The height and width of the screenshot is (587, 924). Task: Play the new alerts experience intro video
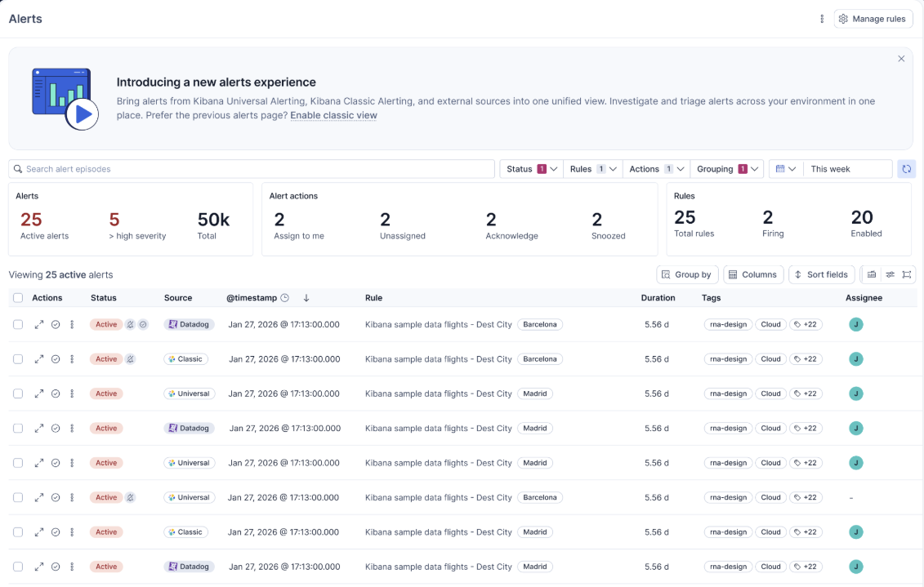pos(82,114)
